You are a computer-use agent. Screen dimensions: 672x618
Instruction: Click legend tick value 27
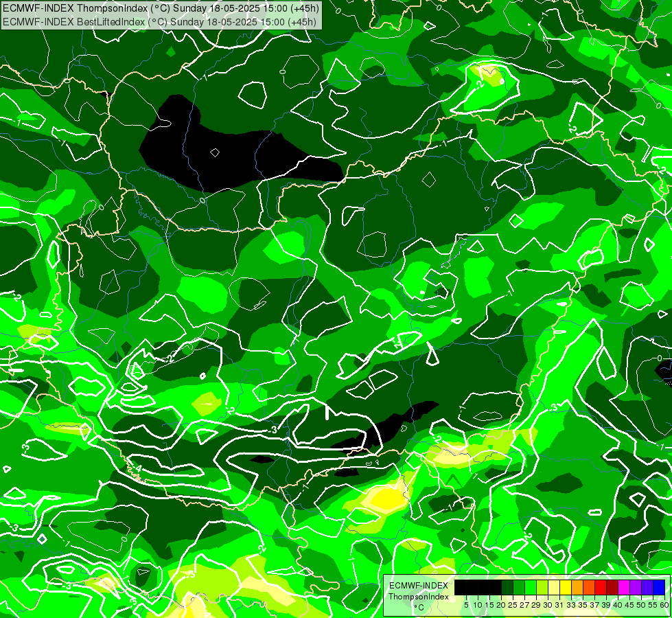pyautogui.click(x=524, y=605)
